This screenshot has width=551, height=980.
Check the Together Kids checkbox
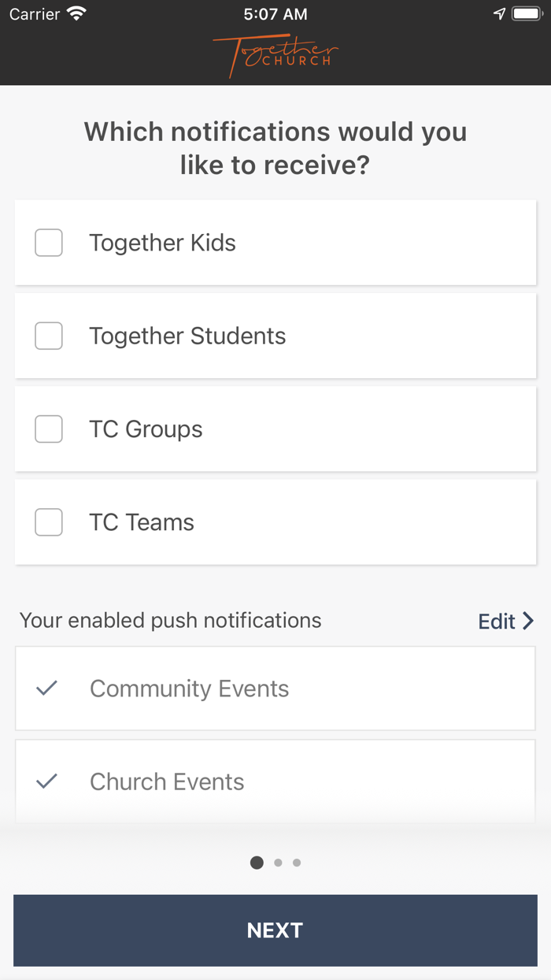point(49,243)
